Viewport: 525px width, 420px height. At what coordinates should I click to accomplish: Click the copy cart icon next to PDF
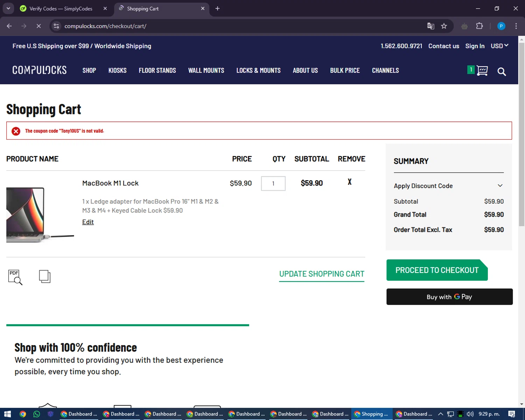[45, 276]
